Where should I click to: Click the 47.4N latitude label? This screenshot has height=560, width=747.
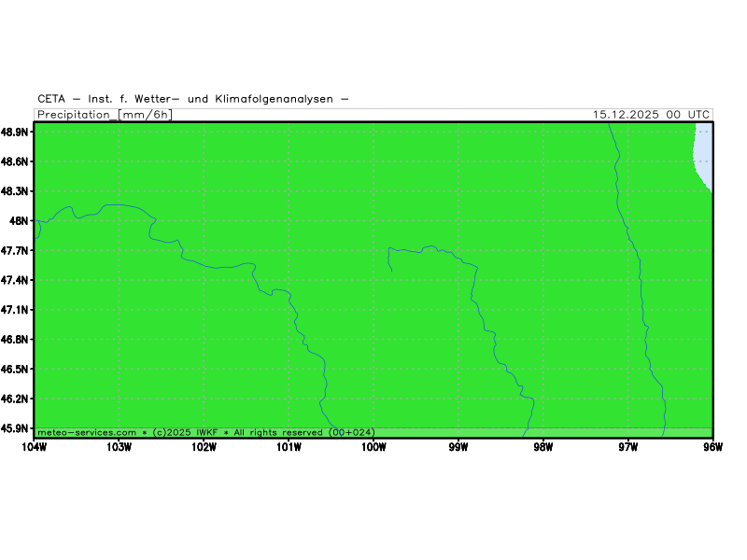(x=16, y=280)
